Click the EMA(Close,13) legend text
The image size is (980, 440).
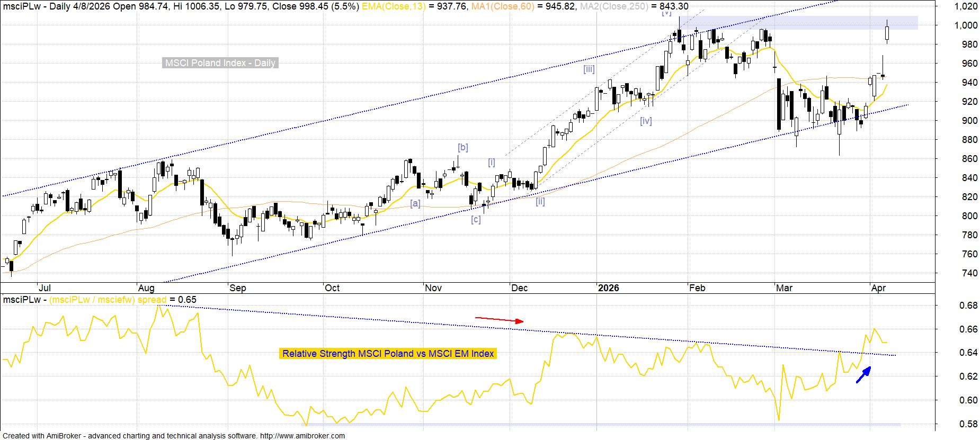click(394, 6)
